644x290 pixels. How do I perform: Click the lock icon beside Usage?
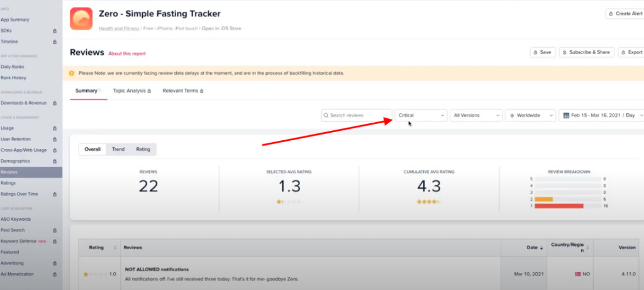tap(55, 128)
